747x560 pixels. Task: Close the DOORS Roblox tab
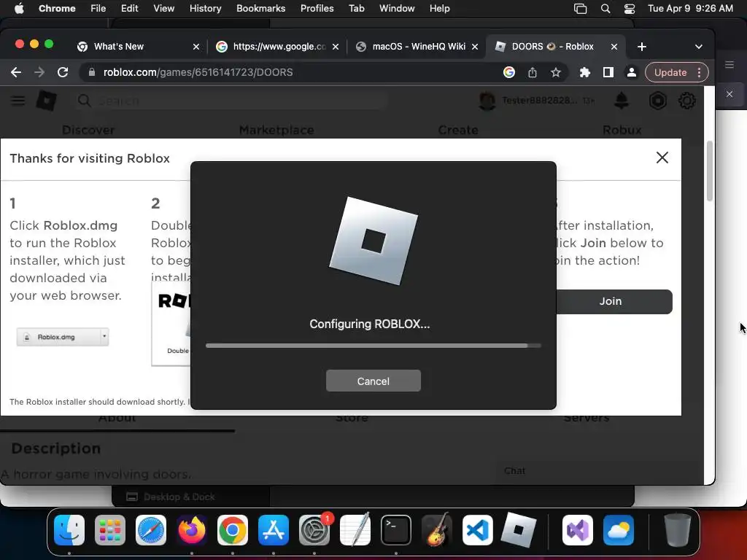(614, 47)
